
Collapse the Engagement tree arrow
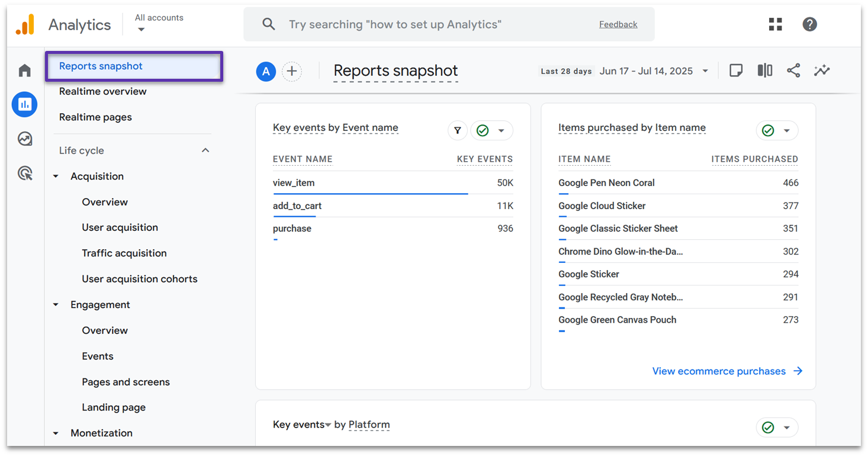tap(56, 305)
